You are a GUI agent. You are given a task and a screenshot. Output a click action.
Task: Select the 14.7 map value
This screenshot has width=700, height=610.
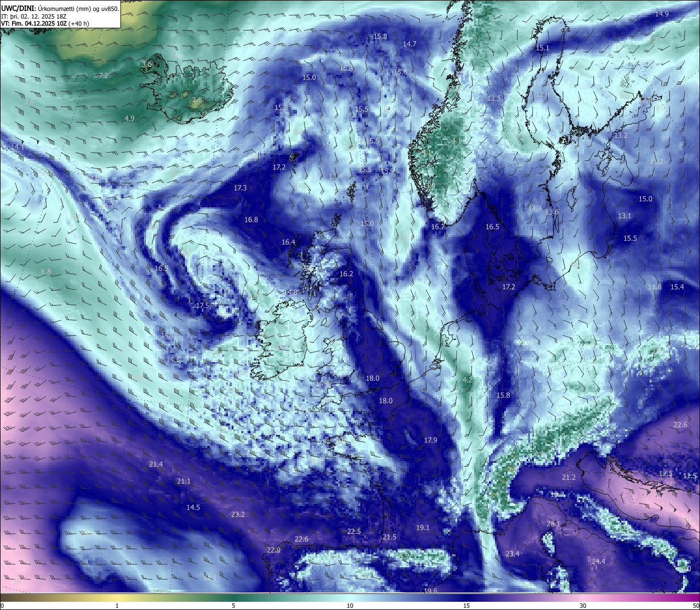[410, 44]
